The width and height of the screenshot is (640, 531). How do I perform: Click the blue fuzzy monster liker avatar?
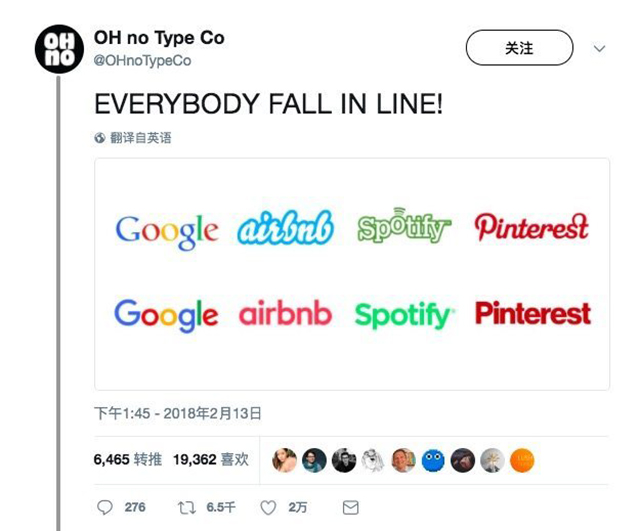432,460
